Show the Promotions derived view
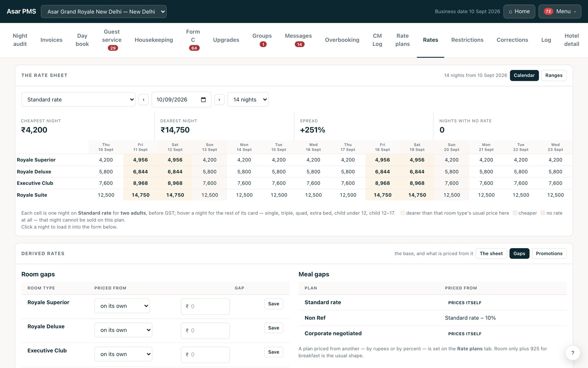Image resolution: width=588 pixels, height=368 pixels. (x=549, y=254)
